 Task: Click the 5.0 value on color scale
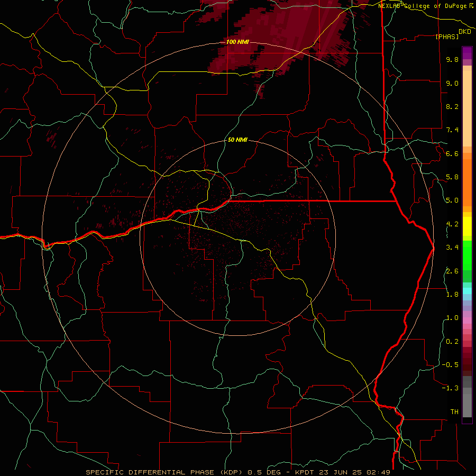click(452, 200)
